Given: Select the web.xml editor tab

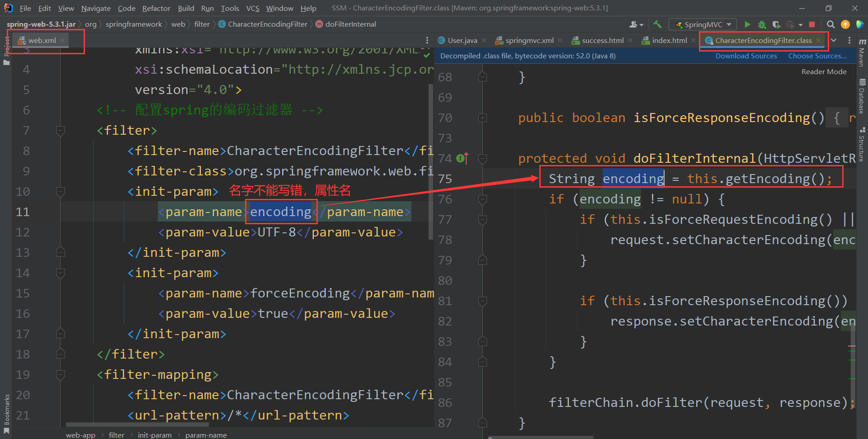Looking at the screenshot, I should click(42, 40).
